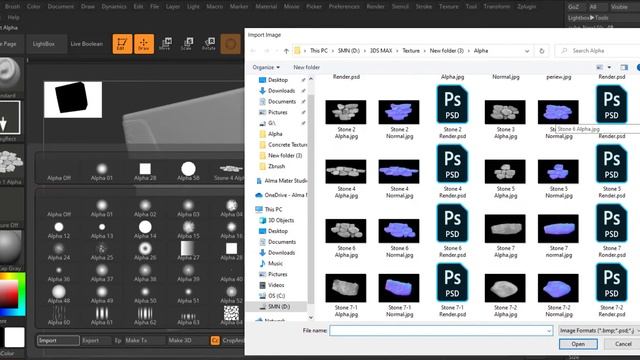The width and height of the screenshot is (640, 360).
Task: Click the white color swatch
Action: (x=14, y=337)
